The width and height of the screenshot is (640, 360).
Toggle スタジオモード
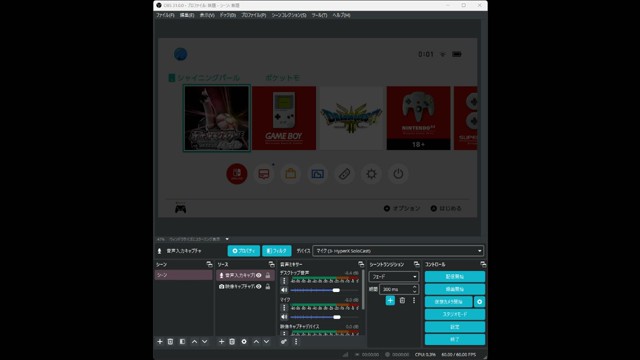(x=455, y=314)
